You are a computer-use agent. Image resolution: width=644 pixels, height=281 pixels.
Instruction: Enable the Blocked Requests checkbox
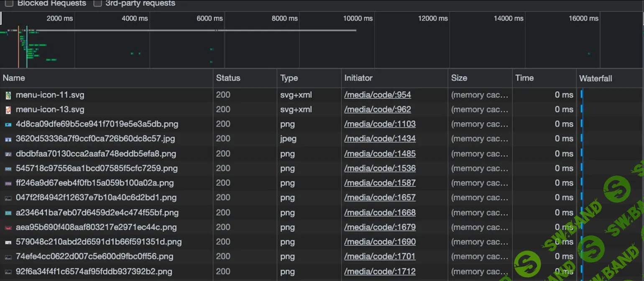[x=9, y=3]
